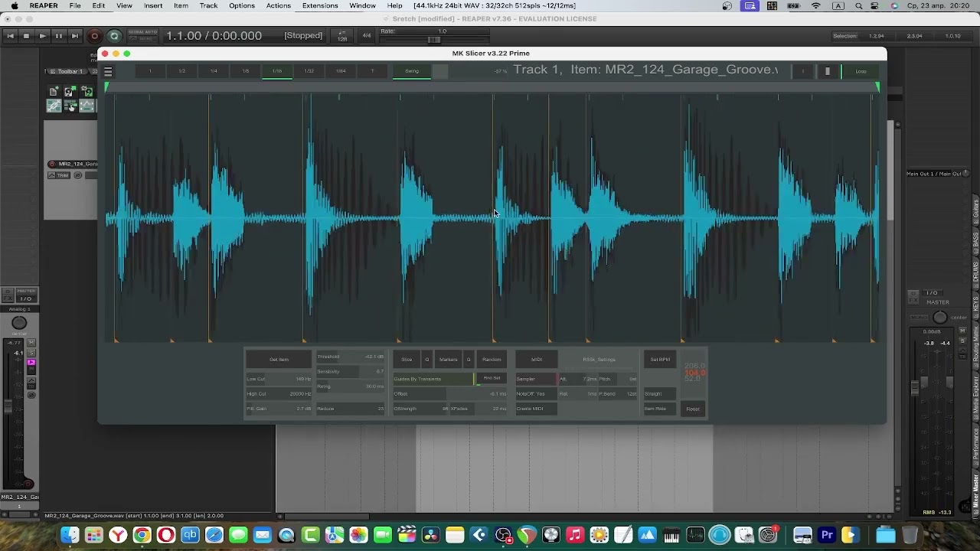Arm record on MR2_124_Garage track
This screenshot has width=980, height=551.
point(51,164)
